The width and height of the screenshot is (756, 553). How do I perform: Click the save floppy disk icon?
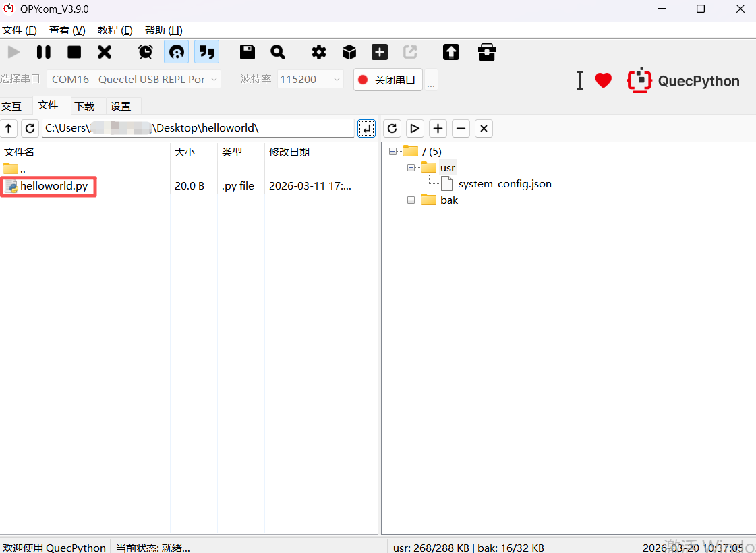tap(248, 52)
